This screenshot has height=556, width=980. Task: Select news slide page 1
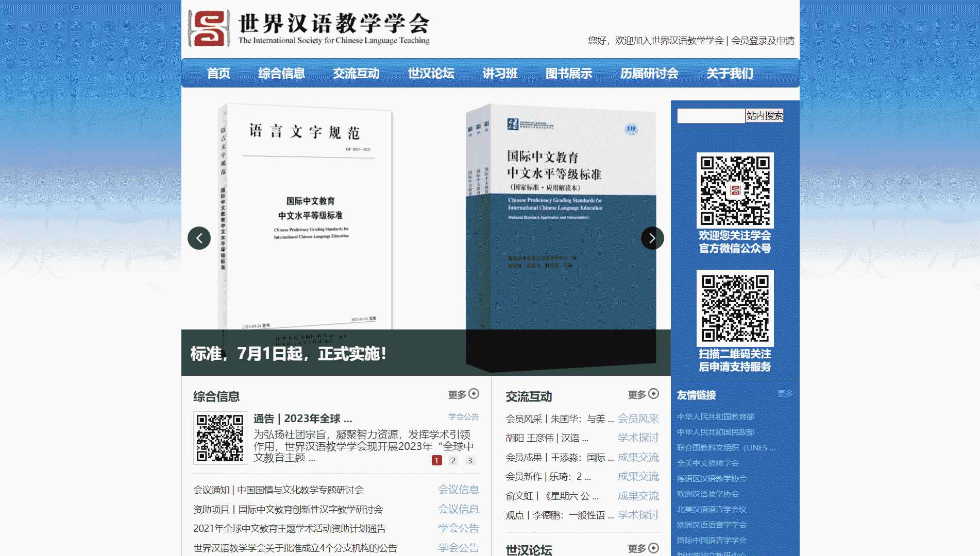coord(437,460)
